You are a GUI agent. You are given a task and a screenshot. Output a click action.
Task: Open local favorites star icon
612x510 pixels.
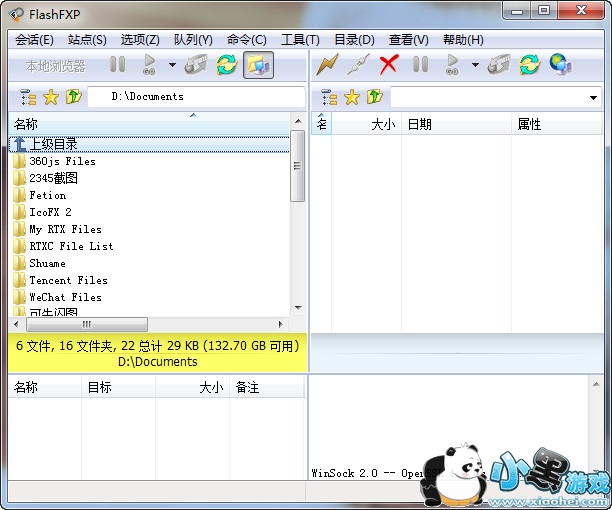[x=51, y=97]
